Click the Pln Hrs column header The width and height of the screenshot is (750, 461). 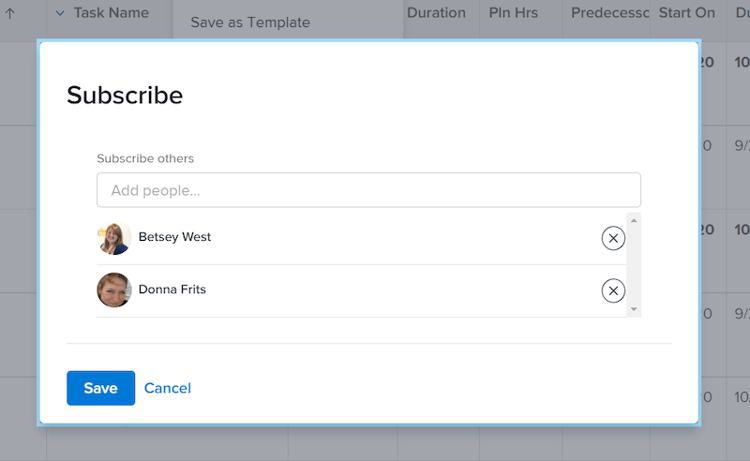tap(514, 13)
